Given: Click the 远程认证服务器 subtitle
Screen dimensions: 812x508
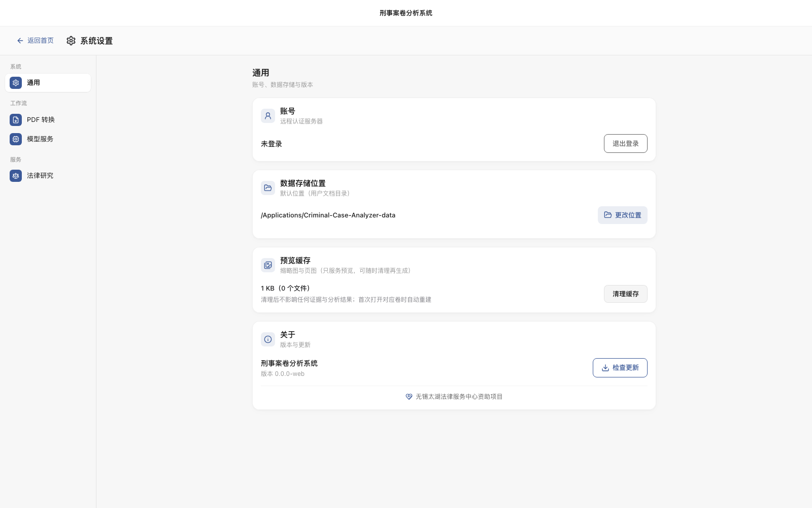Looking at the screenshot, I should [x=301, y=121].
